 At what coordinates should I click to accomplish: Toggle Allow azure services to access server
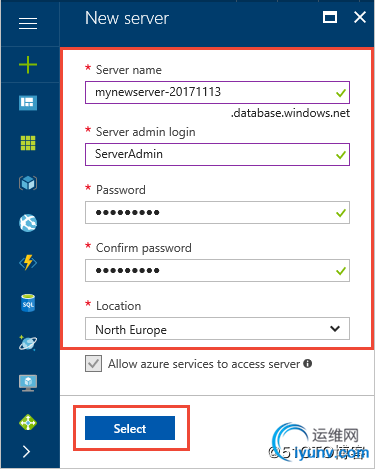(x=93, y=363)
